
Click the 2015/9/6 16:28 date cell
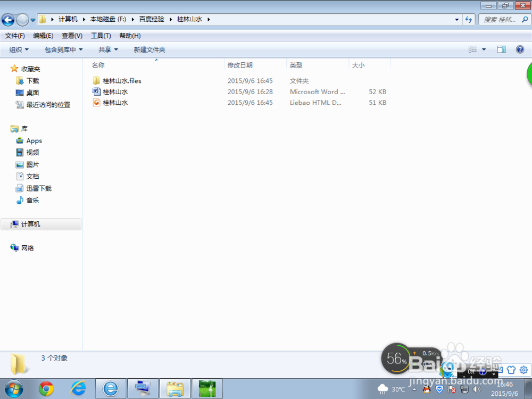(250, 92)
